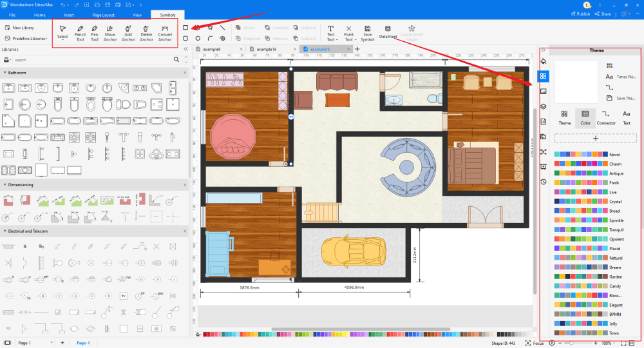Open the image sidebar panel icon
Viewport: 644px width, 348px height.
pyautogui.click(x=544, y=92)
